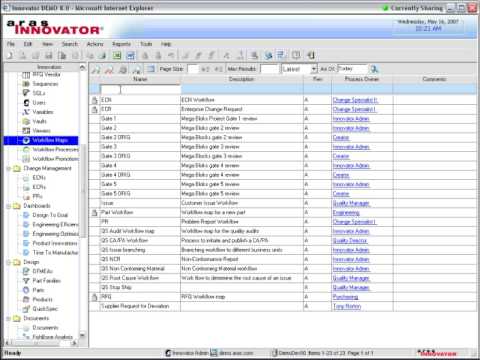The image size is (480, 360).
Task: Open the File menu
Action: coord(11,44)
